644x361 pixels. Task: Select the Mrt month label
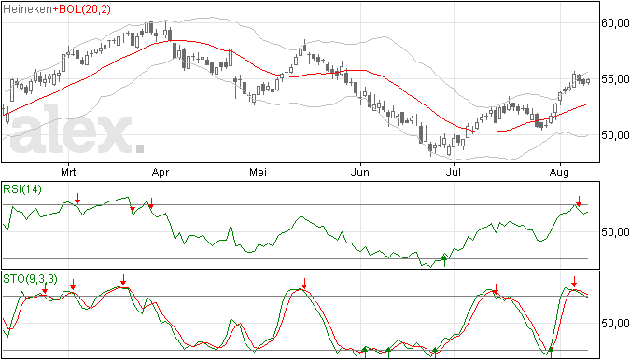coord(68,172)
